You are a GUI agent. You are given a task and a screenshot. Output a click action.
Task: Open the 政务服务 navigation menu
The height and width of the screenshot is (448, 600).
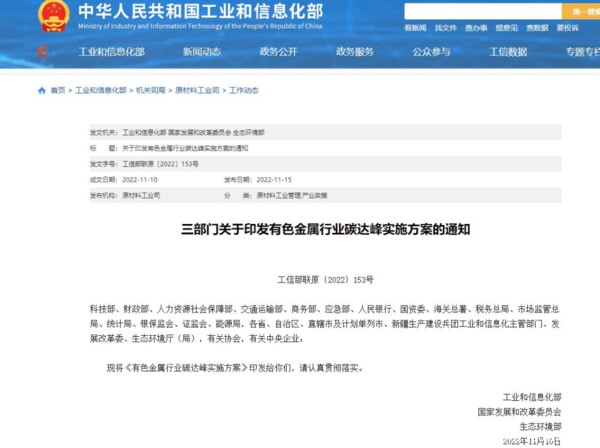355,52
